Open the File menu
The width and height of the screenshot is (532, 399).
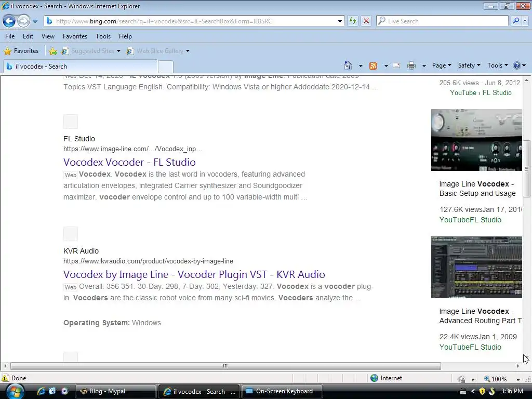pyautogui.click(x=10, y=36)
